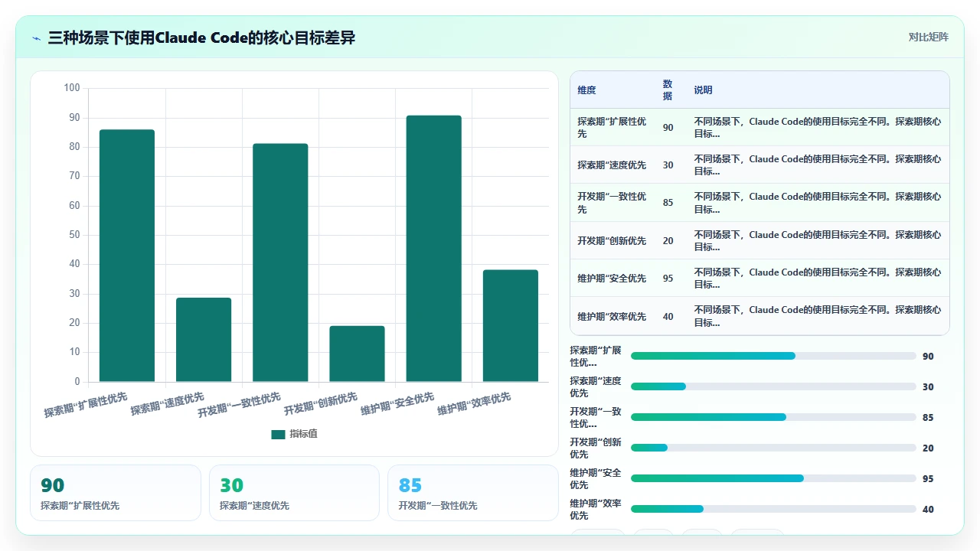The width and height of the screenshot is (980, 551).
Task: Click value 95 in the table
Action: pyautogui.click(x=668, y=279)
